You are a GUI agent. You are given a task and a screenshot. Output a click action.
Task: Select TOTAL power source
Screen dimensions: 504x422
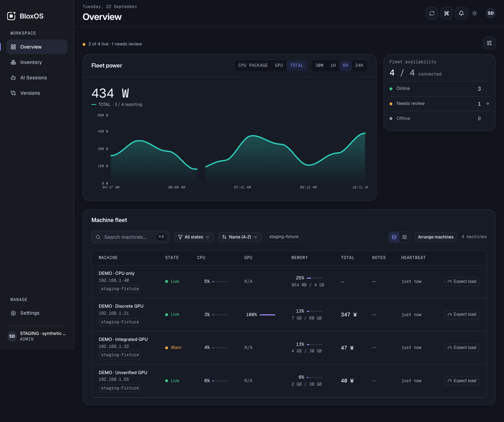pyautogui.click(x=297, y=65)
